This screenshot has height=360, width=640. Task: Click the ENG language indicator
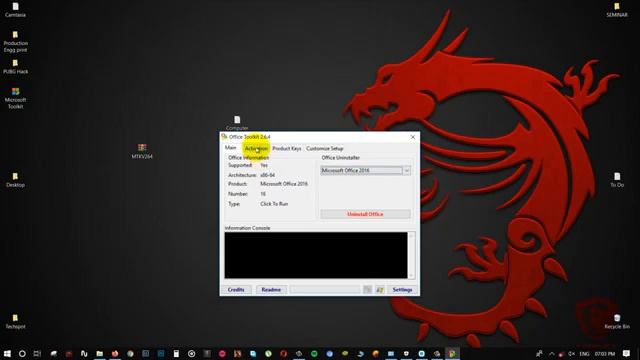584,353
